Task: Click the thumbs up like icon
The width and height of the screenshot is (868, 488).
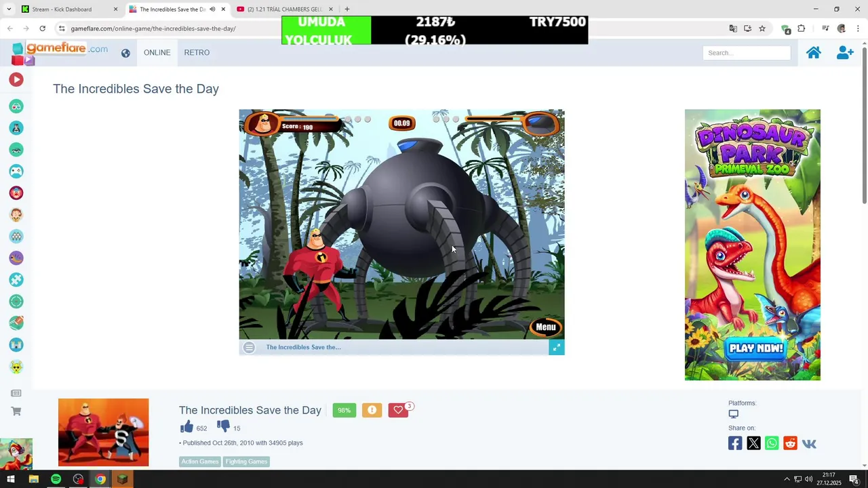Action: coord(186,426)
